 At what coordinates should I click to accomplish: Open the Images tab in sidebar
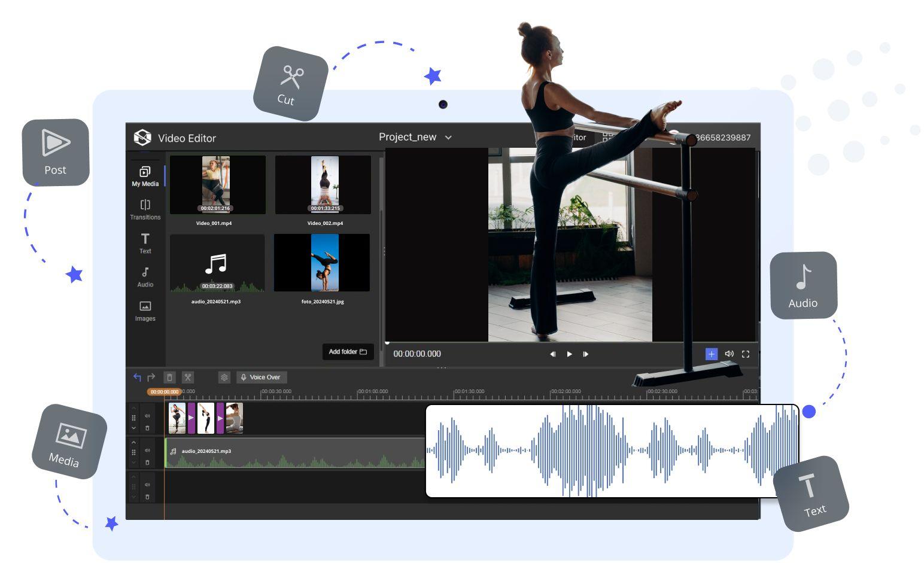pyautogui.click(x=145, y=311)
